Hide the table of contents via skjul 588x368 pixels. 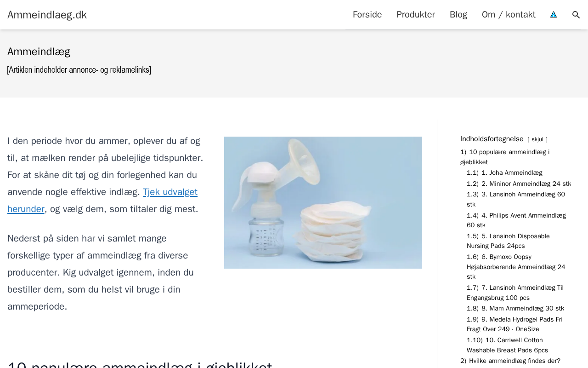click(x=537, y=139)
